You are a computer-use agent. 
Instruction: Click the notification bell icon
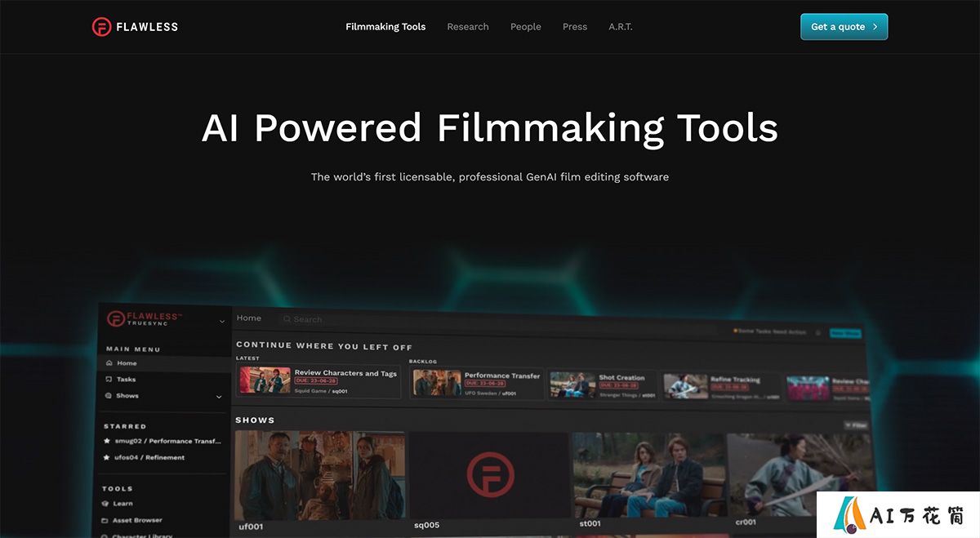click(x=818, y=333)
